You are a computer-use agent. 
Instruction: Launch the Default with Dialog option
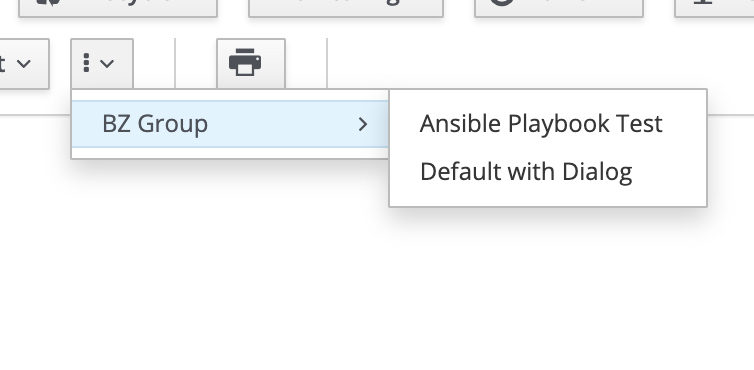click(x=526, y=172)
